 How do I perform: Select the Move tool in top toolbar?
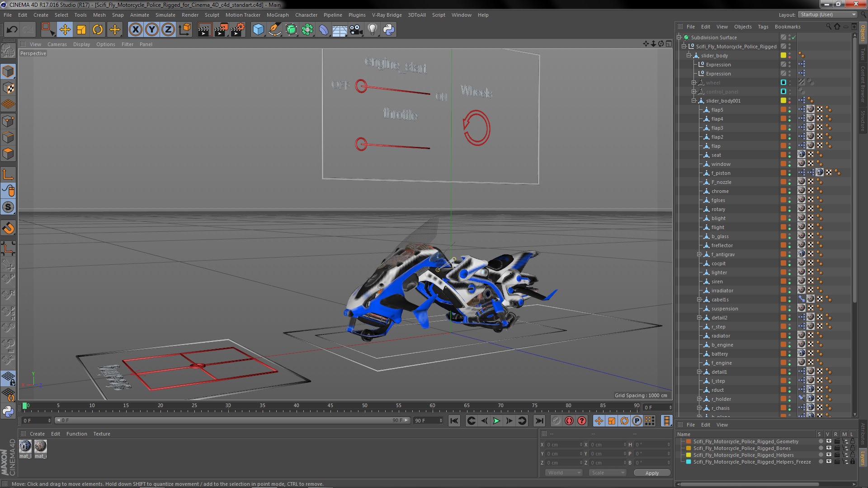[65, 30]
